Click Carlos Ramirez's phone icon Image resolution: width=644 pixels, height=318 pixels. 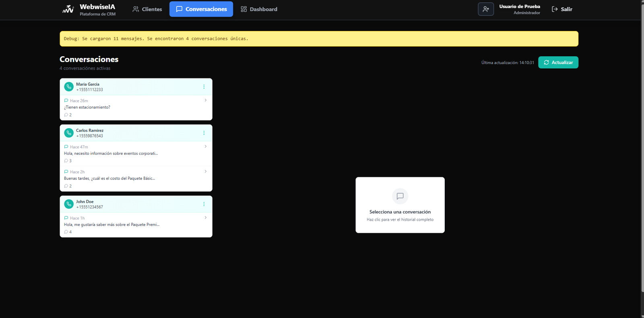point(69,133)
